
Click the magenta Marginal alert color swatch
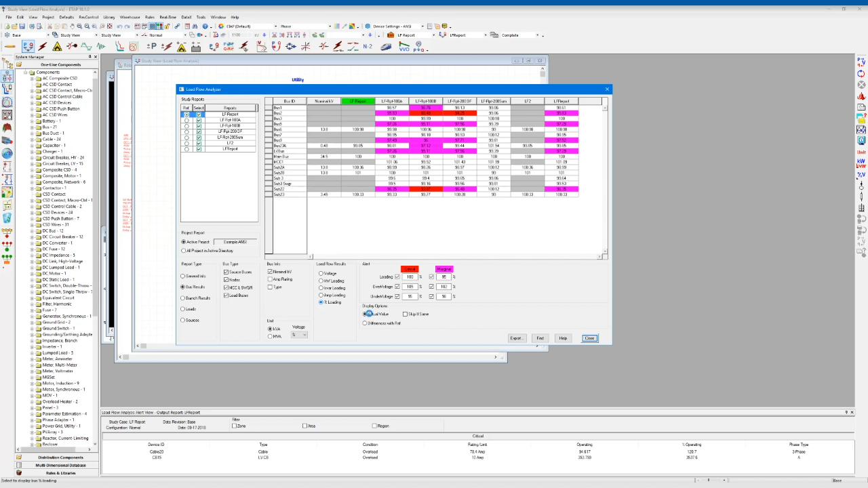[444, 269]
